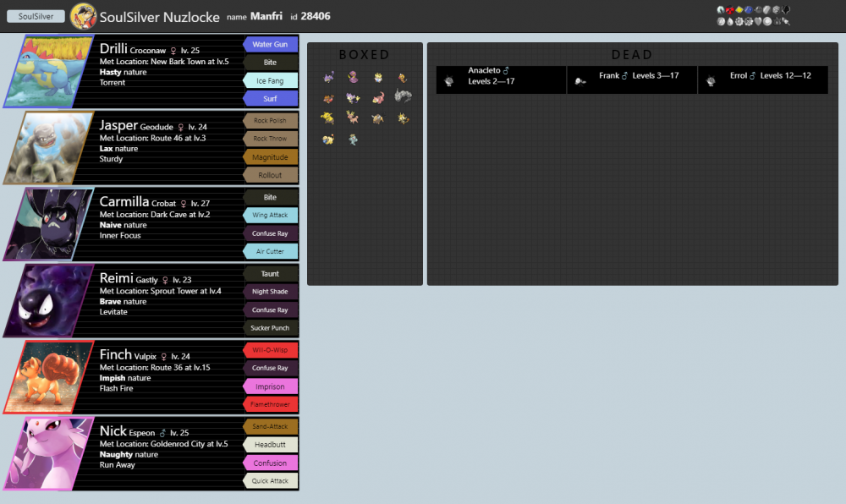
Task: Toggle the Storm Badge
Action: click(758, 9)
